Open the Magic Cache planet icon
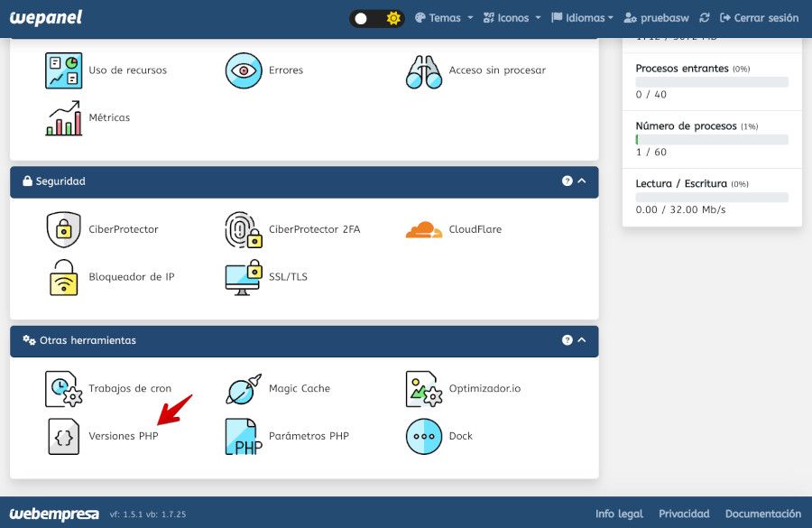Viewport: 812px width, 528px height. coord(244,389)
